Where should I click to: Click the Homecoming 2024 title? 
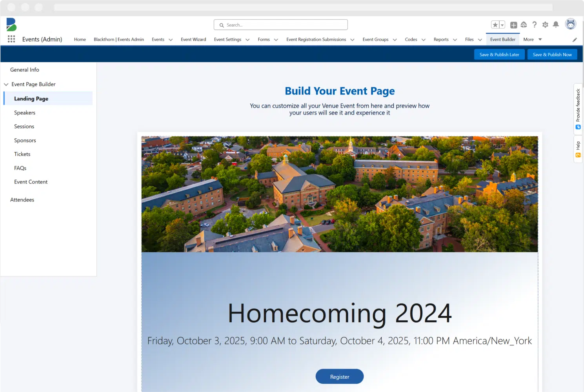340,313
